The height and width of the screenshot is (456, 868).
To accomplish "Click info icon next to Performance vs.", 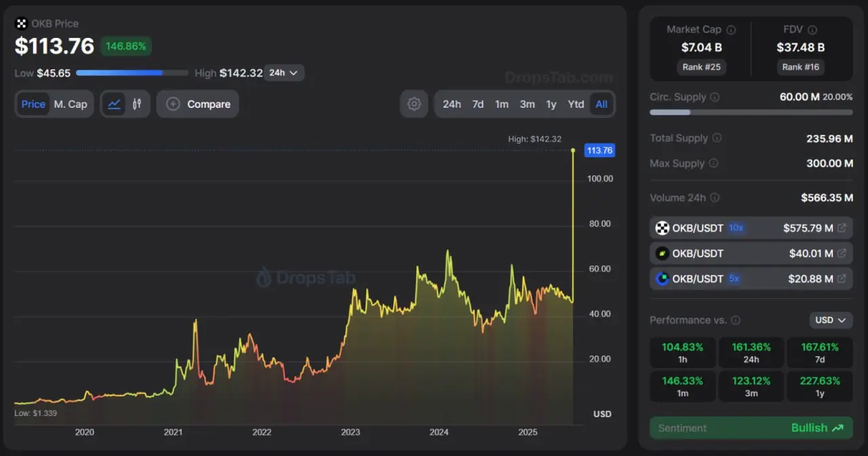I will 736,320.
